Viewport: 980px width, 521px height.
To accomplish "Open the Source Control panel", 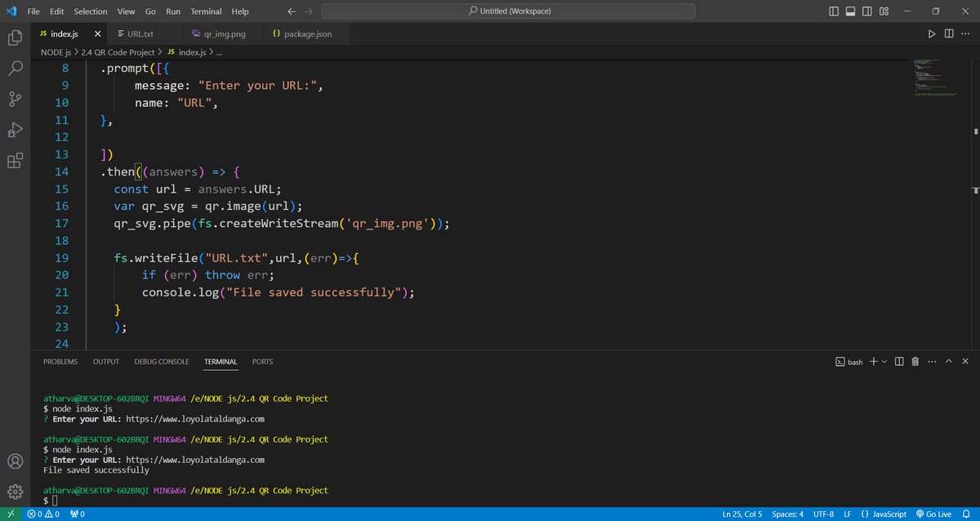I will coord(15,99).
